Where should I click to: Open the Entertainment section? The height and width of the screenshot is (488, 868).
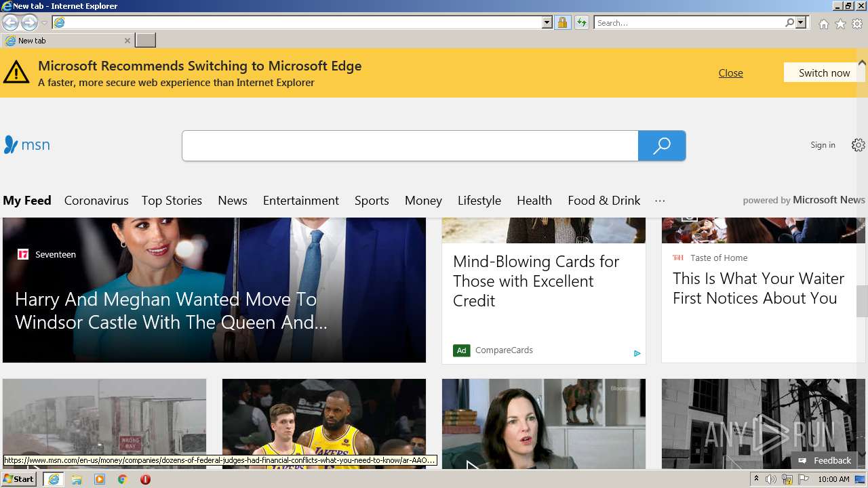pyautogui.click(x=301, y=201)
